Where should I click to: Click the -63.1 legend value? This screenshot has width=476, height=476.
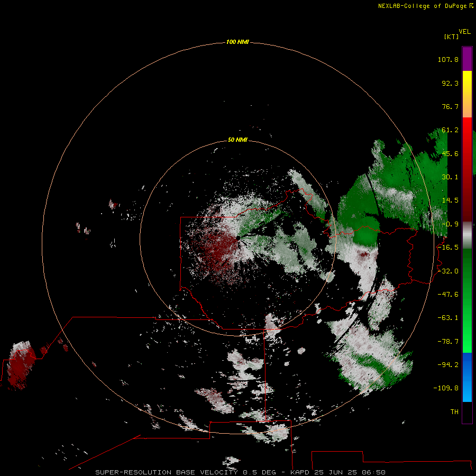(x=448, y=318)
